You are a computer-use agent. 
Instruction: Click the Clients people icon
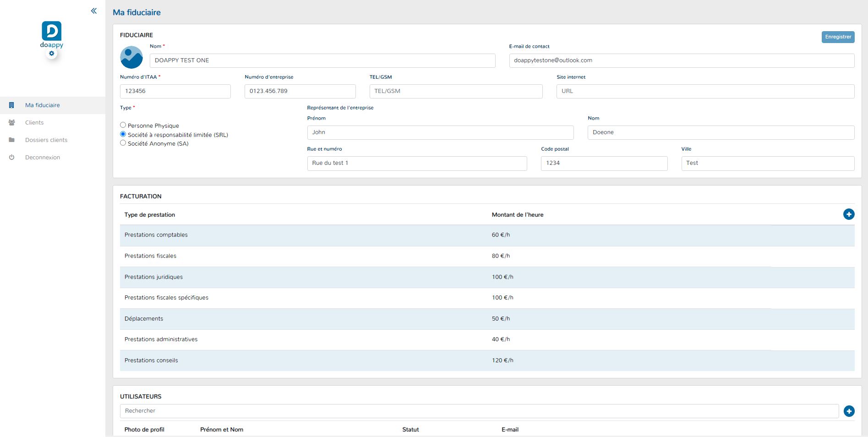click(11, 123)
